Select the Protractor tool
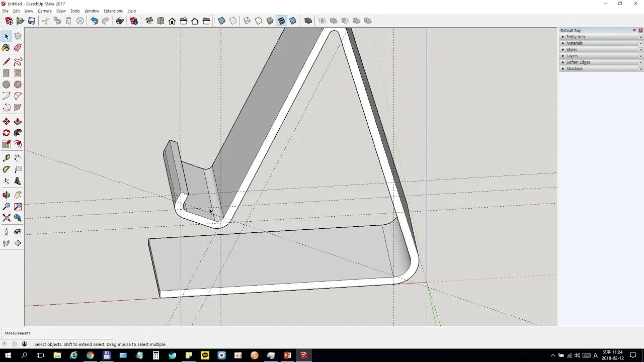The image size is (644, 362). click(x=6, y=170)
